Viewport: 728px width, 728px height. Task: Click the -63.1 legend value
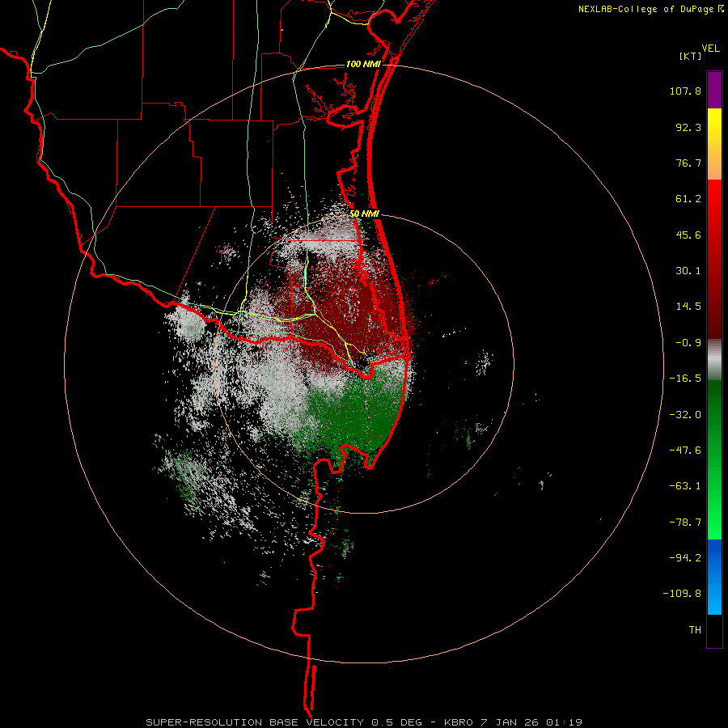click(685, 486)
